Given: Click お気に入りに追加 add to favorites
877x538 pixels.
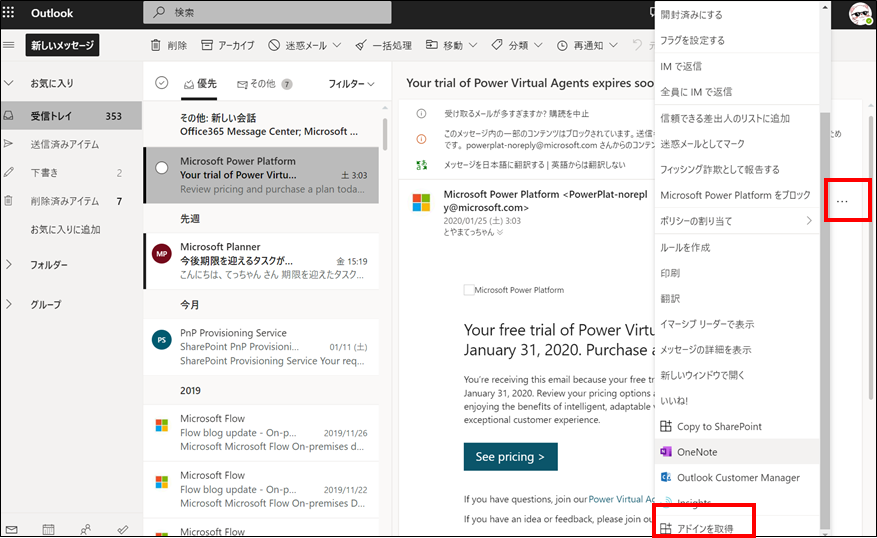Looking at the screenshot, I should [65, 229].
